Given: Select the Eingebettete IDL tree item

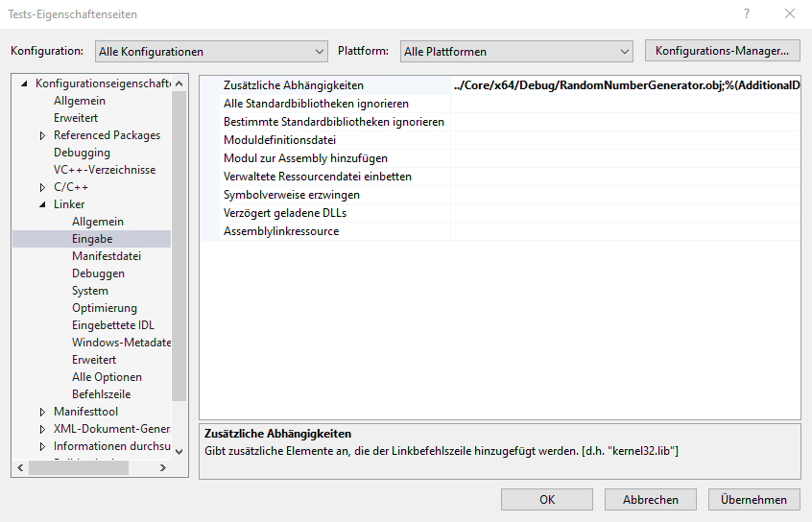Looking at the screenshot, I should pyautogui.click(x=113, y=325).
